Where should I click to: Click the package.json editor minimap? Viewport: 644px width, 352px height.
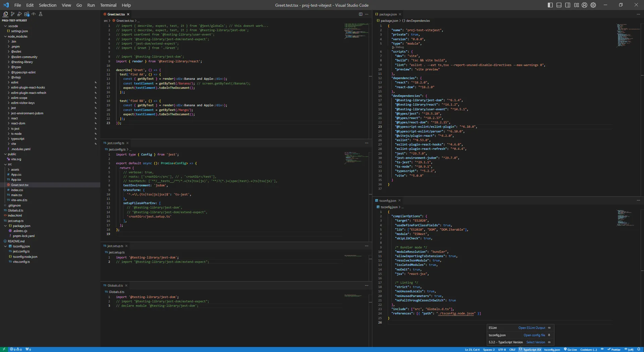(x=625, y=35)
